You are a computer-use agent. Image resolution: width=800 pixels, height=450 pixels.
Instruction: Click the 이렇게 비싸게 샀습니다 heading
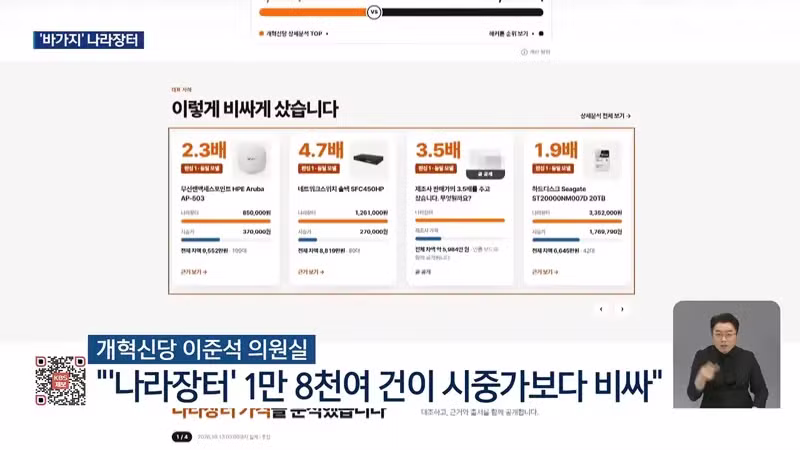coord(255,109)
